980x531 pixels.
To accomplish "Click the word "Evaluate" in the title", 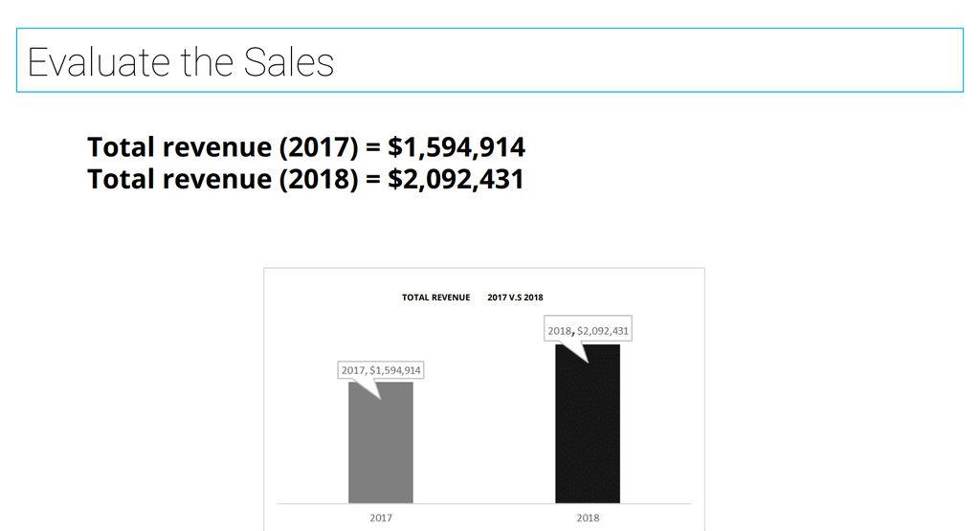I will click(100, 62).
